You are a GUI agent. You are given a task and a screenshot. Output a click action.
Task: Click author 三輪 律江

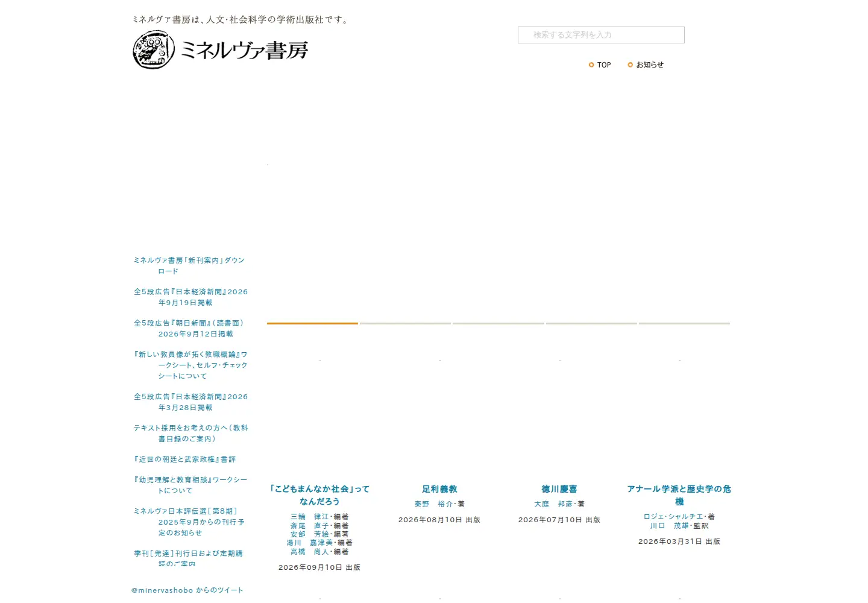tap(310, 517)
